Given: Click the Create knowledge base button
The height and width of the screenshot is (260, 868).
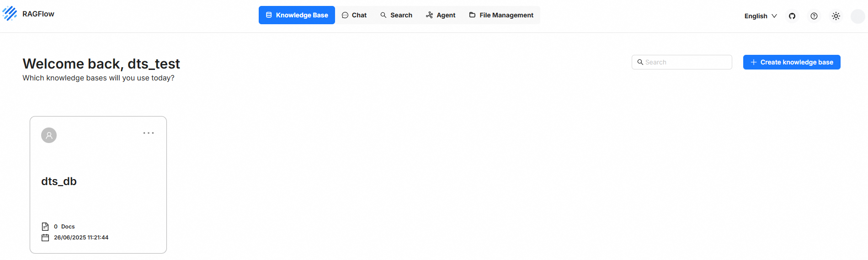Looking at the screenshot, I should click(792, 62).
